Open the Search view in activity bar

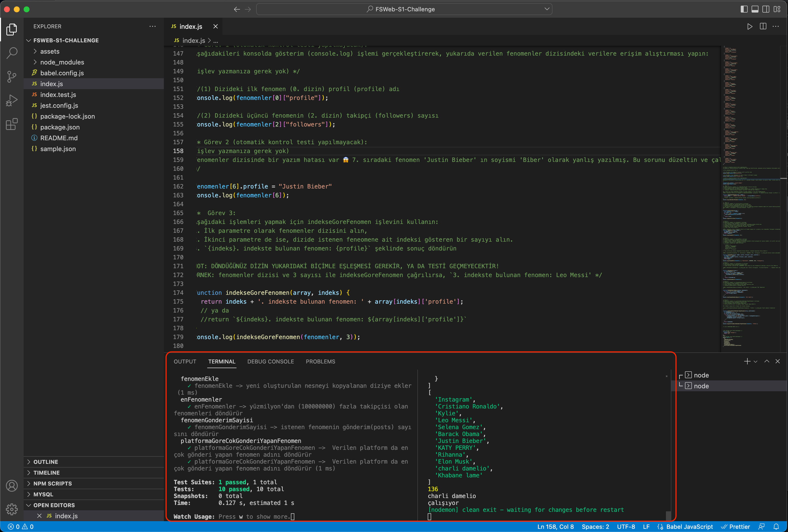pos(12,53)
